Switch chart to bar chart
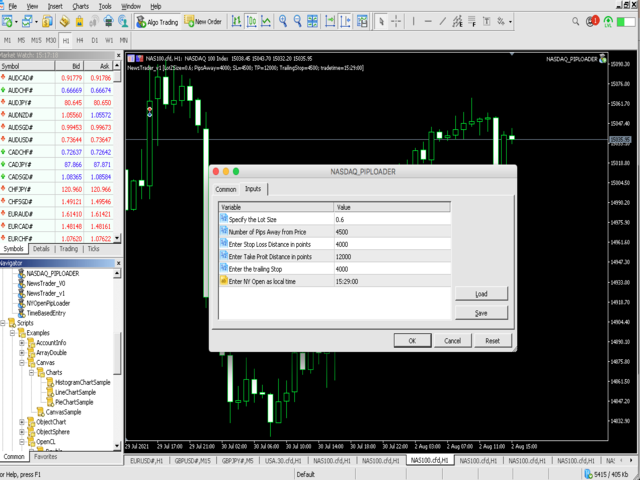 click(x=236, y=21)
